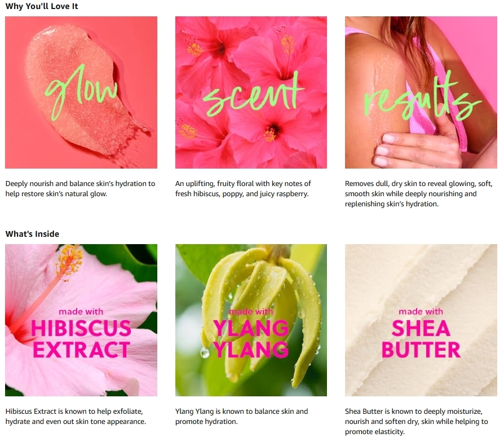Click the 'Shea Butter is known' description
Screen dimensions: 504x442
pyautogui.click(x=417, y=421)
